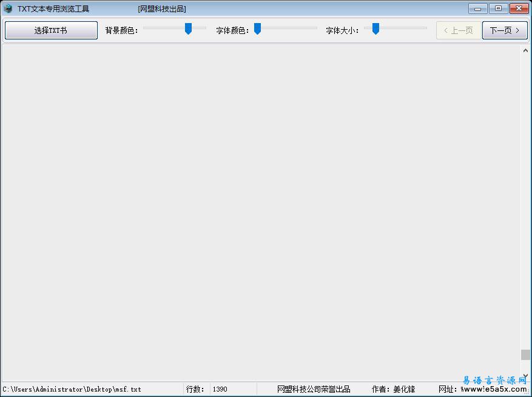Maximize the TXT browser window

tap(498, 8)
